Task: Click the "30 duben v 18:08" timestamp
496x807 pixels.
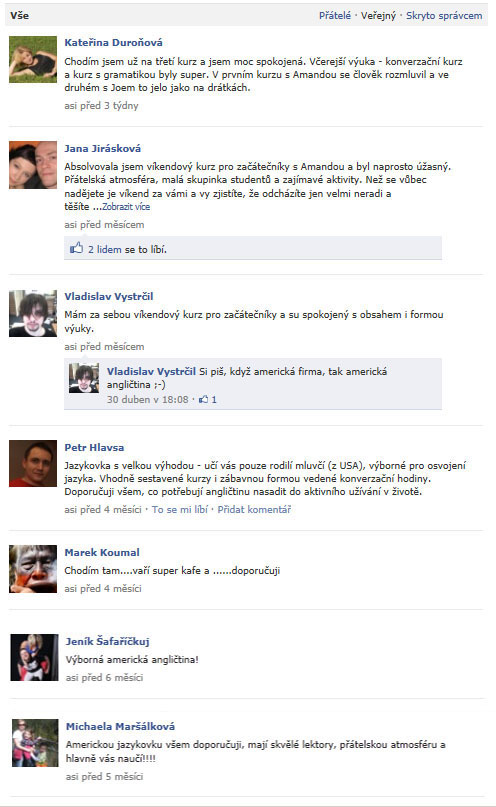Action: [148, 399]
